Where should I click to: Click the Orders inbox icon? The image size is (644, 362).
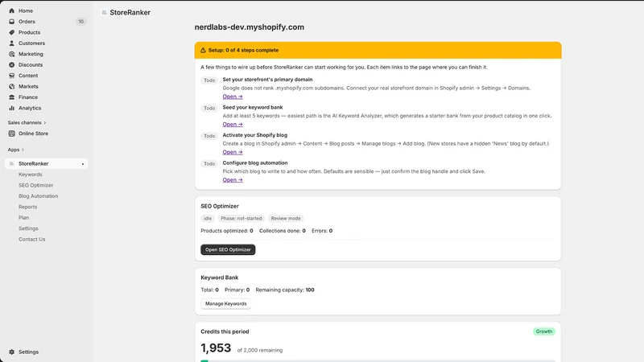click(11, 22)
